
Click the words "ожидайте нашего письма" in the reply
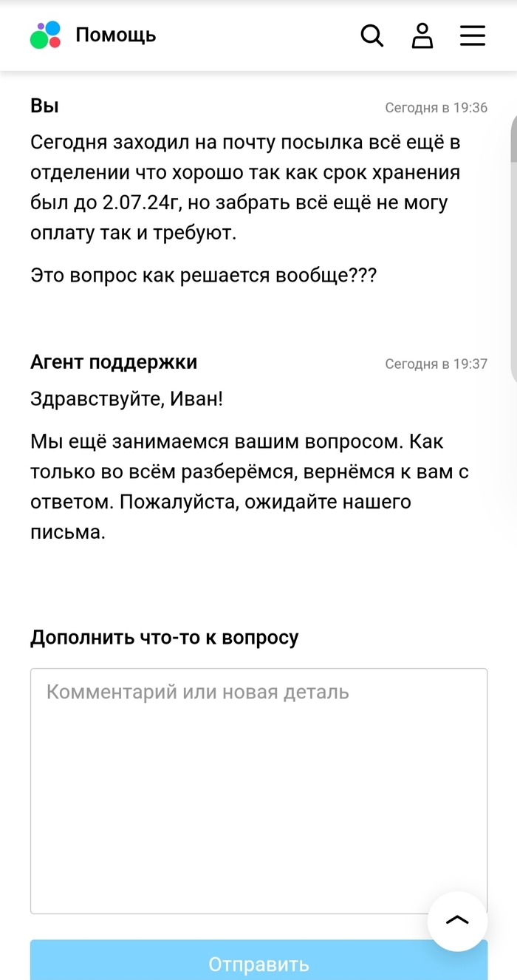pyautogui.click(x=297, y=503)
